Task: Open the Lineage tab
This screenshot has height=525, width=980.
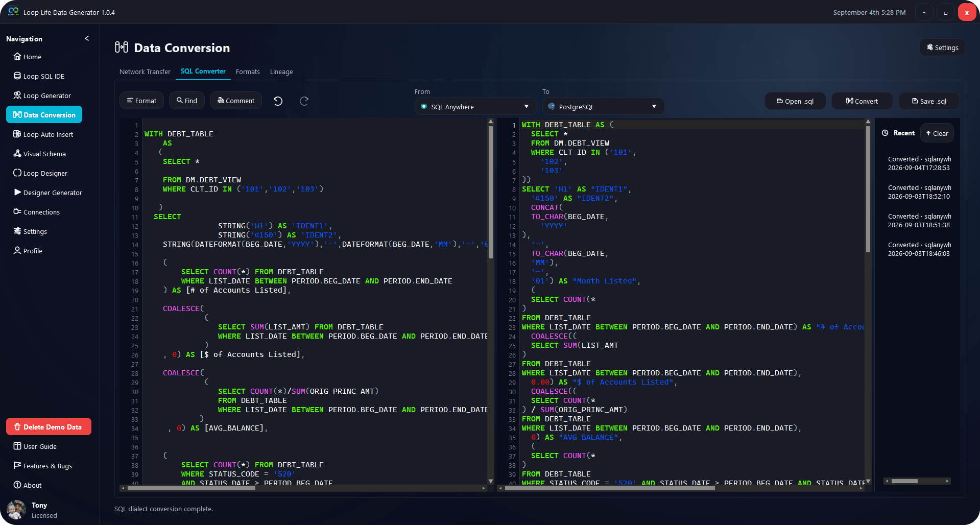Action: (x=281, y=71)
